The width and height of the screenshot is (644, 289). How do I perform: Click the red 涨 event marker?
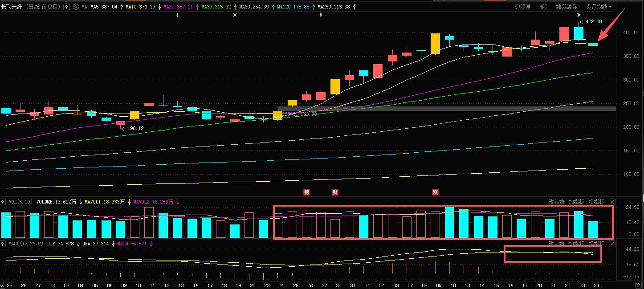point(435,192)
